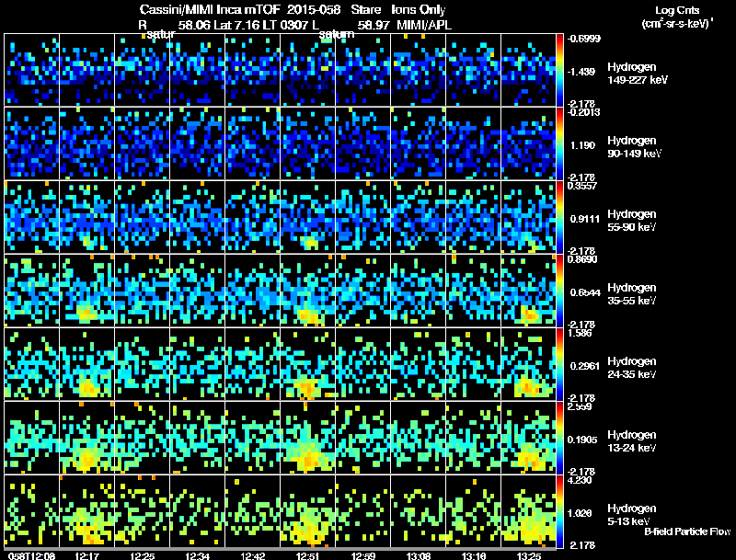The height and width of the screenshot is (560, 736).
Task: Click the '0.9111' colorbar value
Action: click(x=584, y=219)
